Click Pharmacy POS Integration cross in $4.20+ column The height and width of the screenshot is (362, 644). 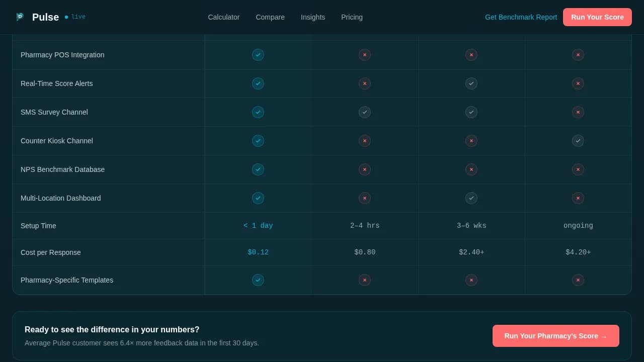578,55
